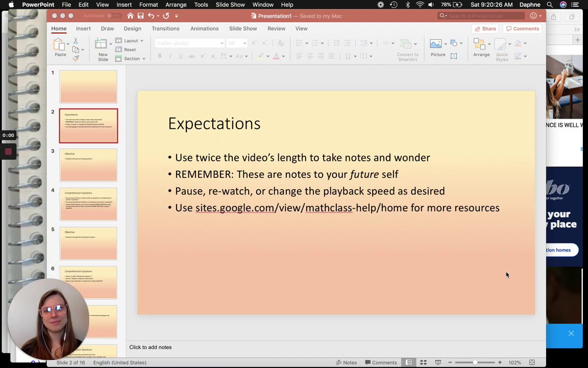Select the Format Painter brush icon

pos(76,58)
